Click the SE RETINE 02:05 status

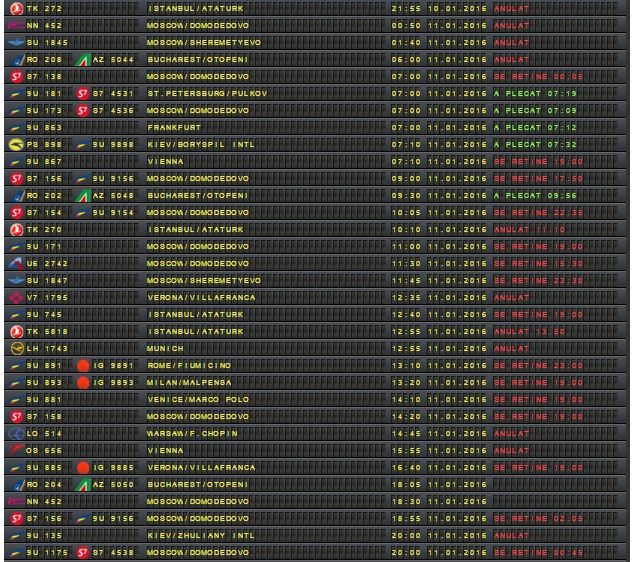point(539,519)
